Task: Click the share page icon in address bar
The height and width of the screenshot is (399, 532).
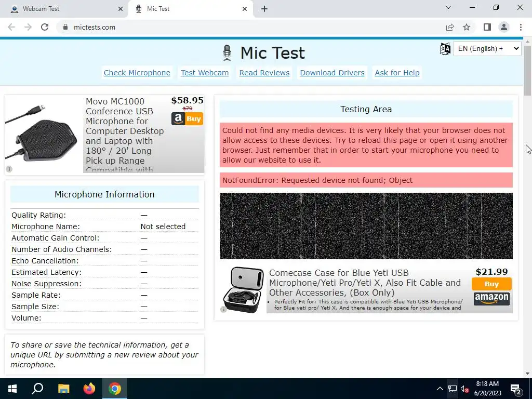Action: [x=450, y=27]
